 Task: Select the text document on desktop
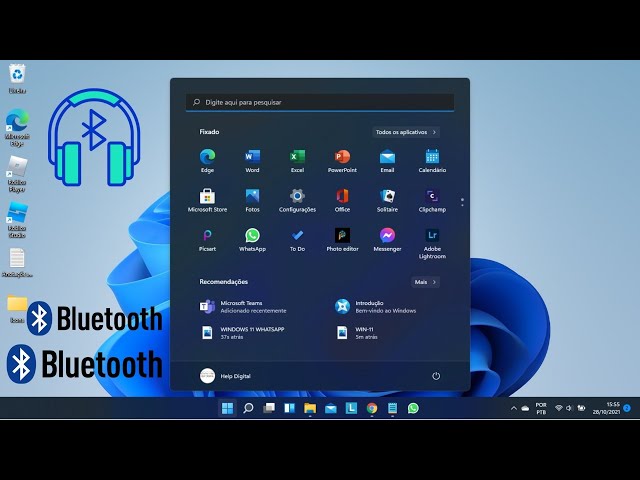17,262
